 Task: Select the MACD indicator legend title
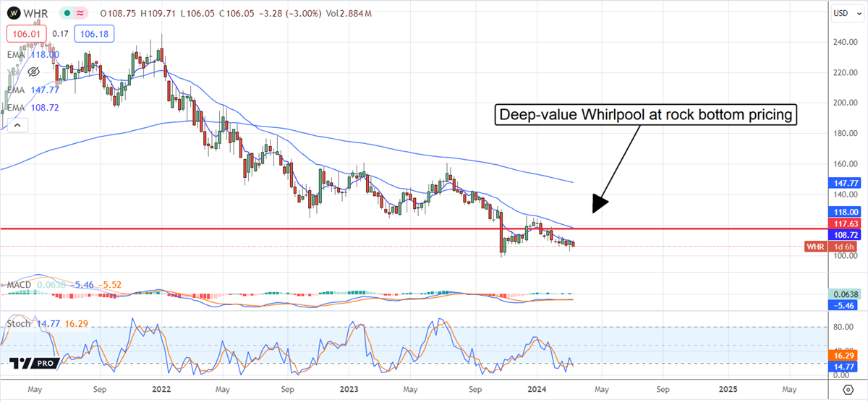click(20, 286)
